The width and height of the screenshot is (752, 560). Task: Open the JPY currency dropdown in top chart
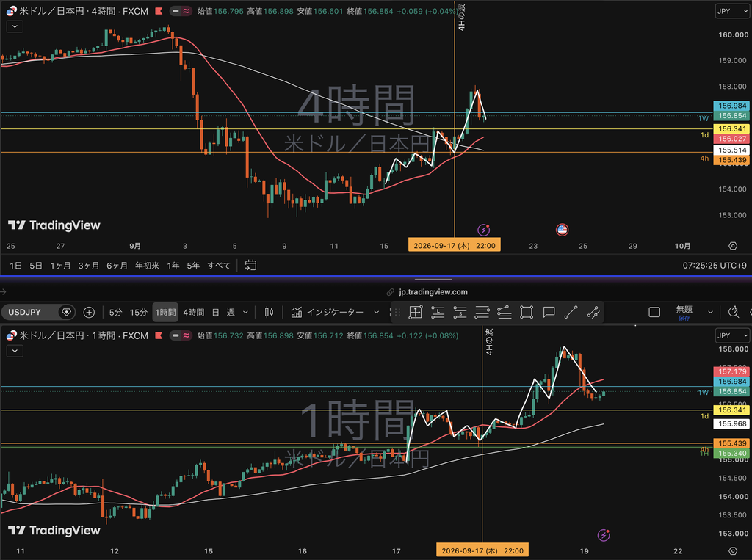(732, 11)
